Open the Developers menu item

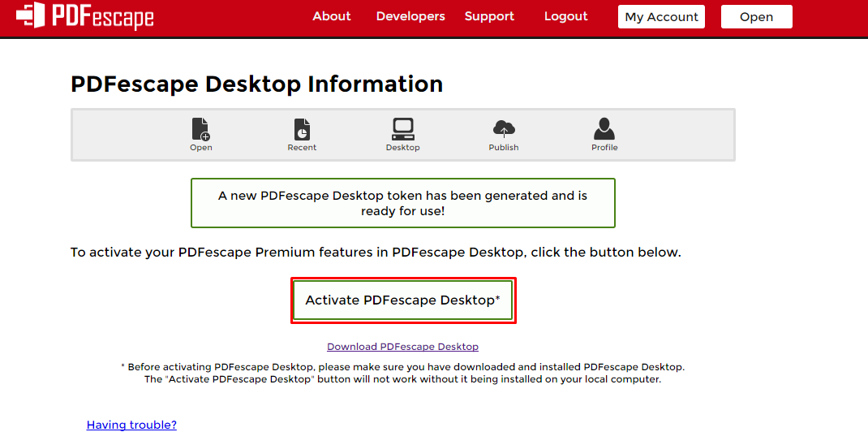click(410, 16)
